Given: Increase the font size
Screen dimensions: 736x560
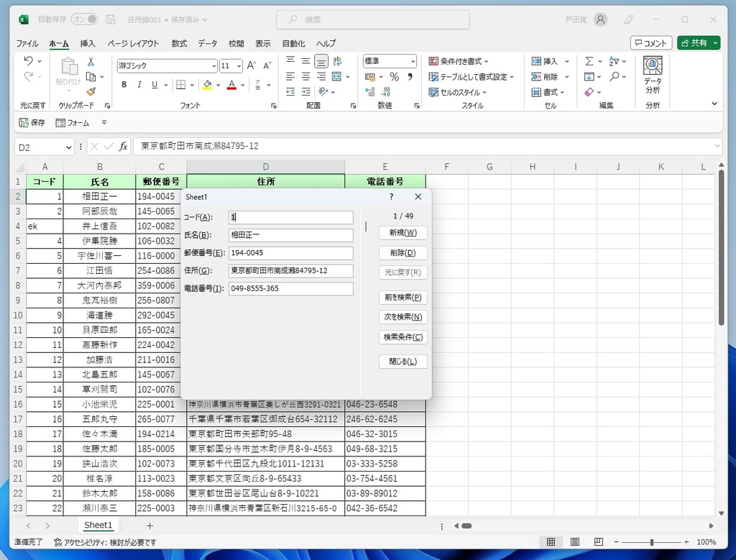Looking at the screenshot, I should (252, 65).
